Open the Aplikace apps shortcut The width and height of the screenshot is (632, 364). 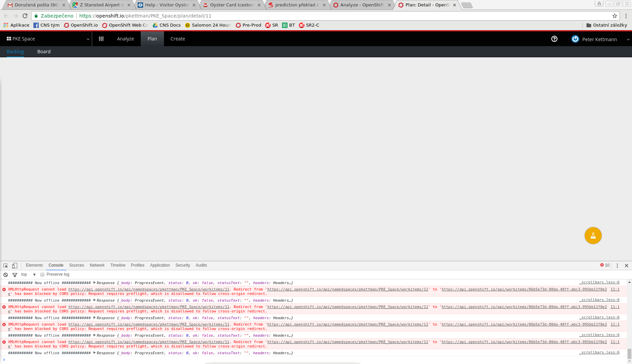[x=17, y=25]
